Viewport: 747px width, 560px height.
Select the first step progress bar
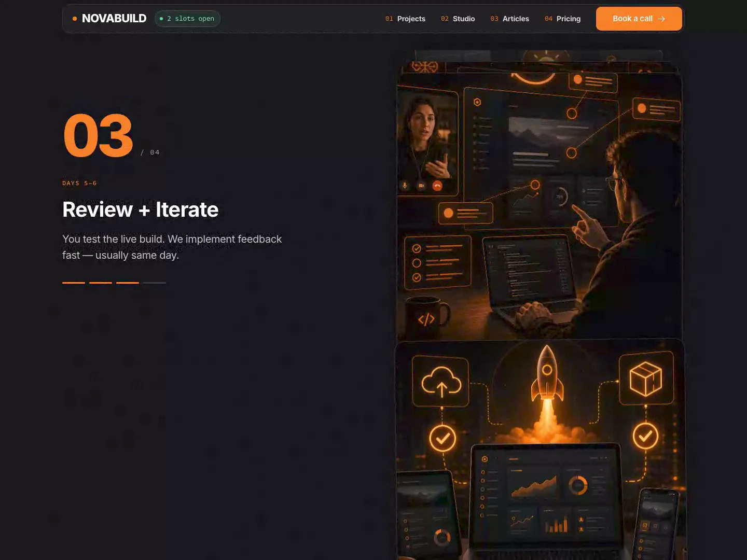pyautogui.click(x=74, y=283)
